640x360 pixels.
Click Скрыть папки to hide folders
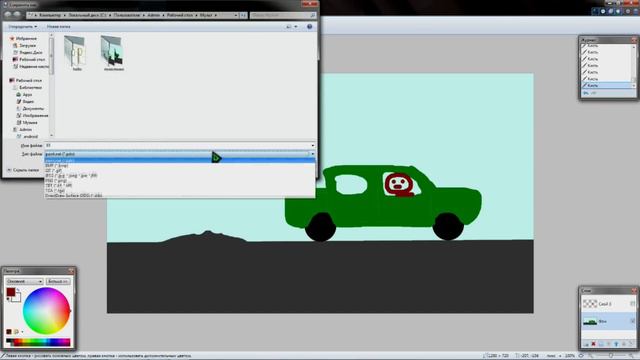[24, 170]
